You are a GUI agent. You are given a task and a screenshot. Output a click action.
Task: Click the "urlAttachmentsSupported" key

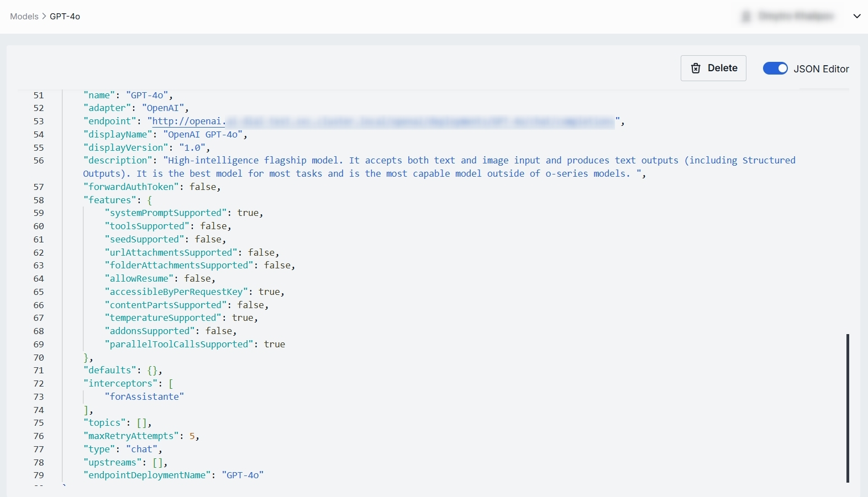pos(171,252)
